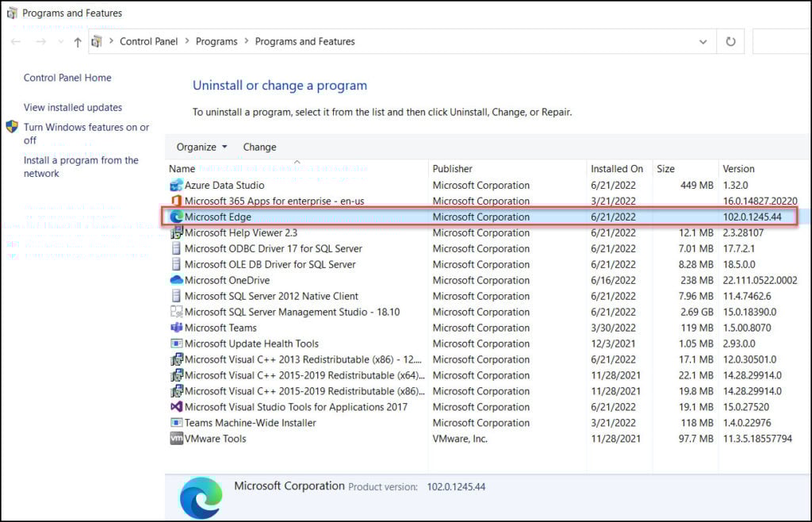
Task: Click the forward navigation arrow
Action: point(41,41)
